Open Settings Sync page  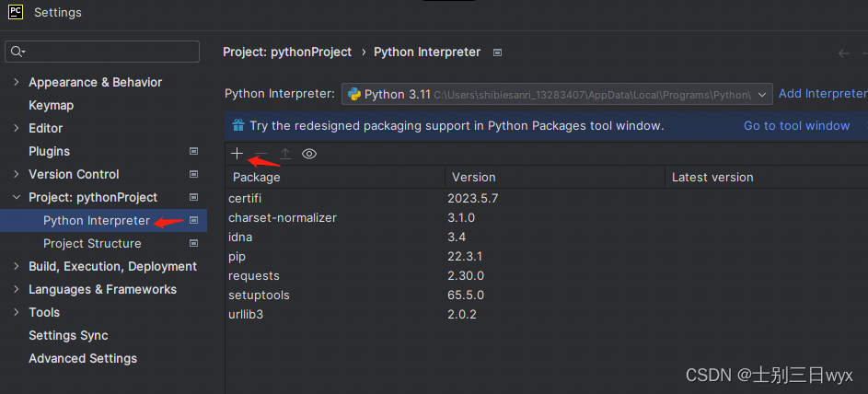[x=68, y=335]
